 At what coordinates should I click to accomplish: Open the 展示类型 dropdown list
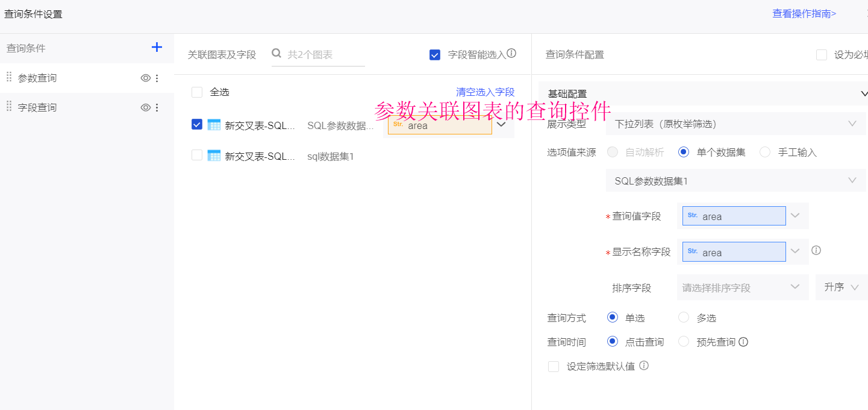735,124
